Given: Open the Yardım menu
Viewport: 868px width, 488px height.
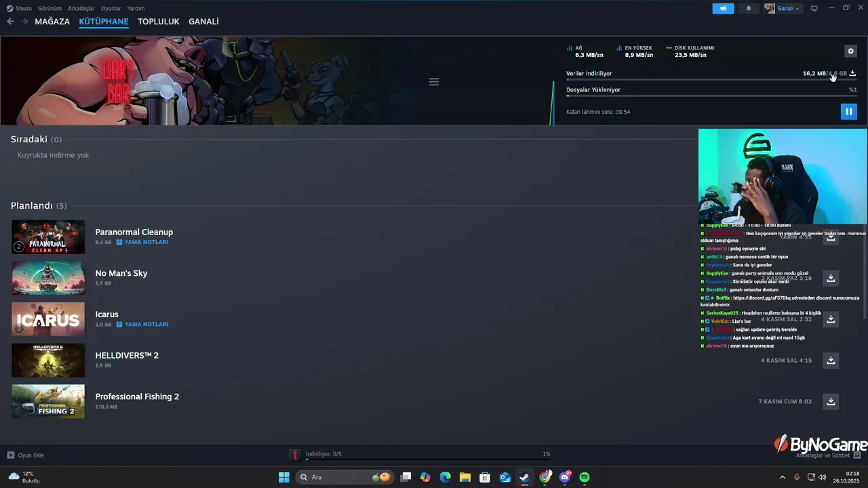Looking at the screenshot, I should click(136, 8).
